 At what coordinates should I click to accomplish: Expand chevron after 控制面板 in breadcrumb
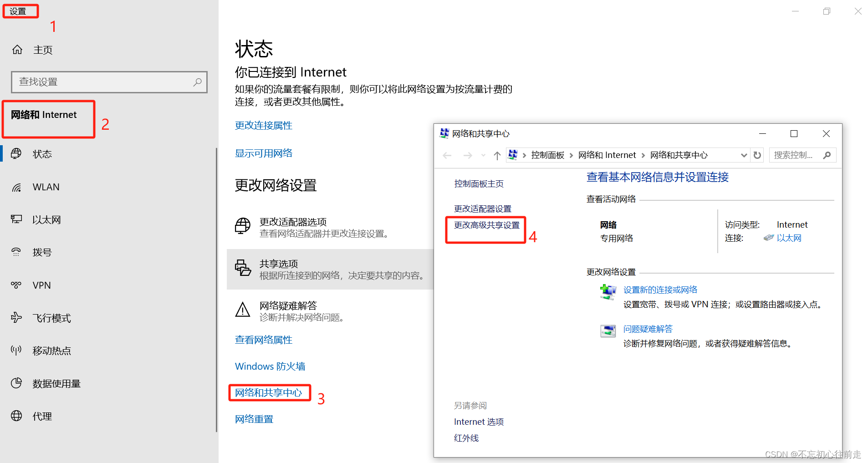point(571,155)
